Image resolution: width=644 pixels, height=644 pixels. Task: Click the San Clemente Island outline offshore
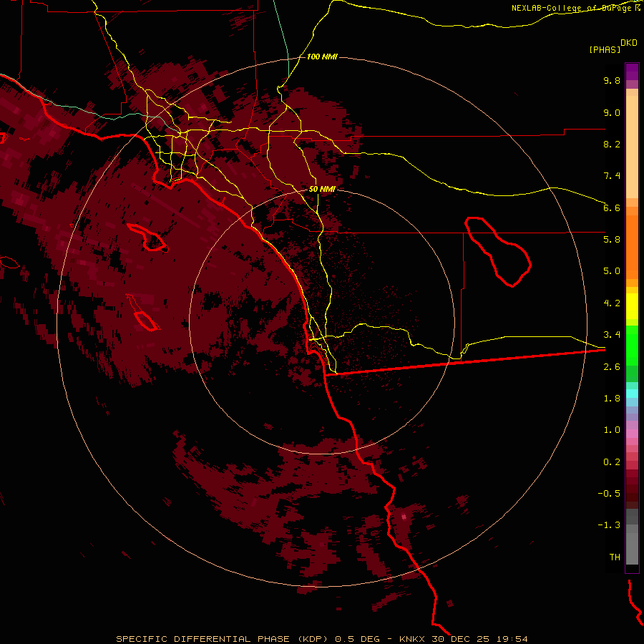pos(143,313)
